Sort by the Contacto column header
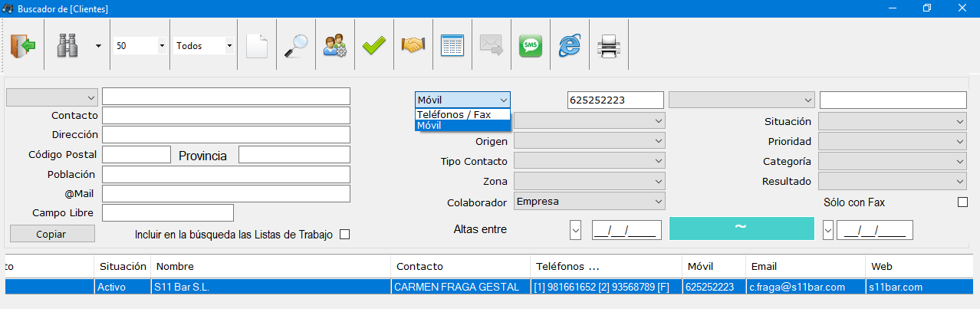980x309 pixels. pos(459,266)
